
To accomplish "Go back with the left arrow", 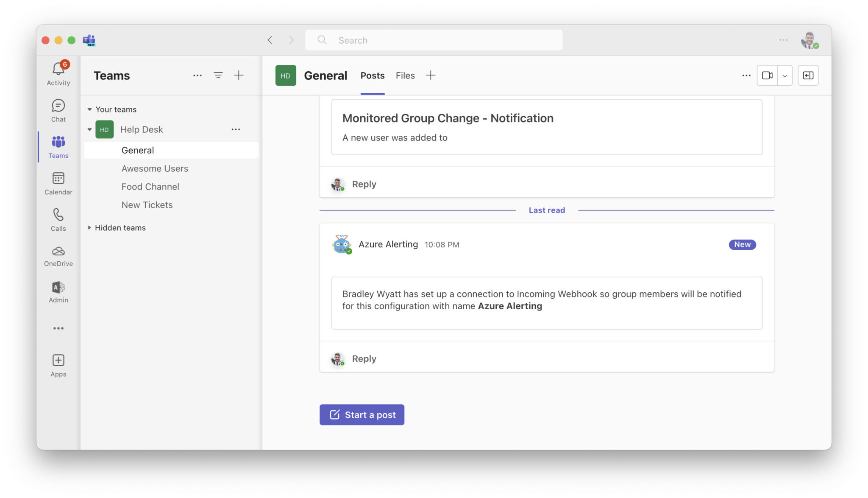I will (x=270, y=40).
